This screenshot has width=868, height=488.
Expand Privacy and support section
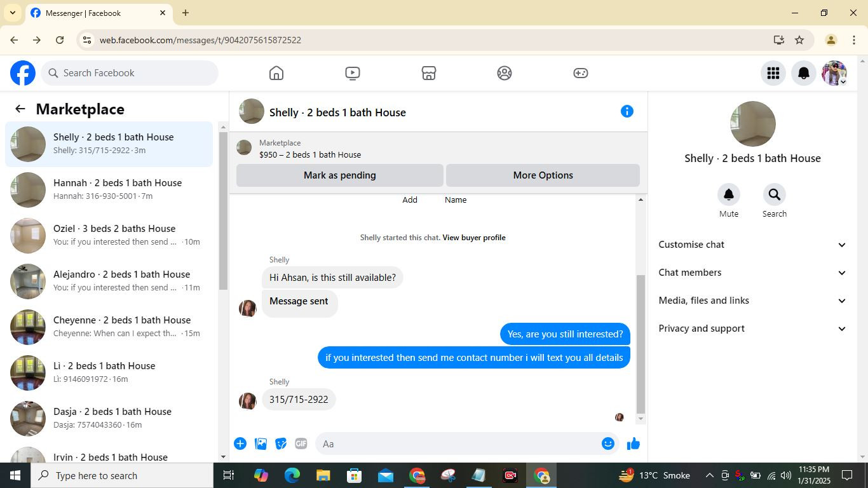(752, 329)
